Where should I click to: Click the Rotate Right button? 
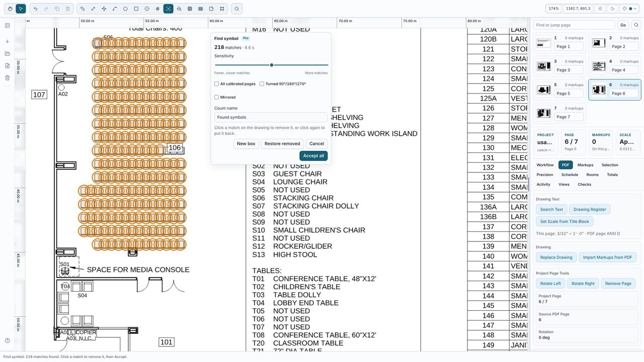pos(583,284)
